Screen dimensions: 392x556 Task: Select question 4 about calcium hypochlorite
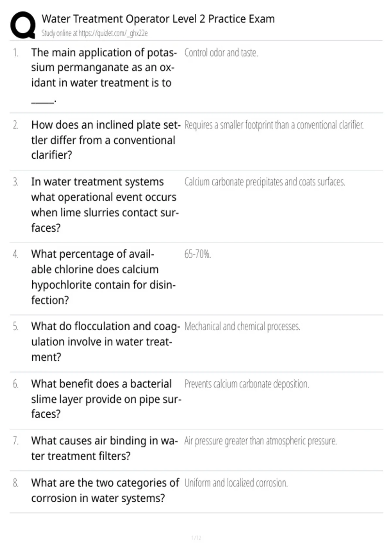(103, 277)
